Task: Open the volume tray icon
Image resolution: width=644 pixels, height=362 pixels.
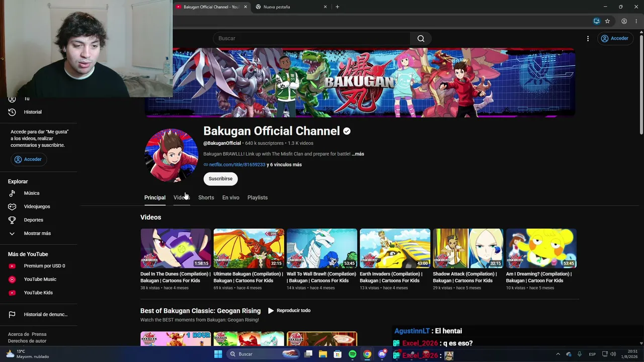Action: click(613, 354)
